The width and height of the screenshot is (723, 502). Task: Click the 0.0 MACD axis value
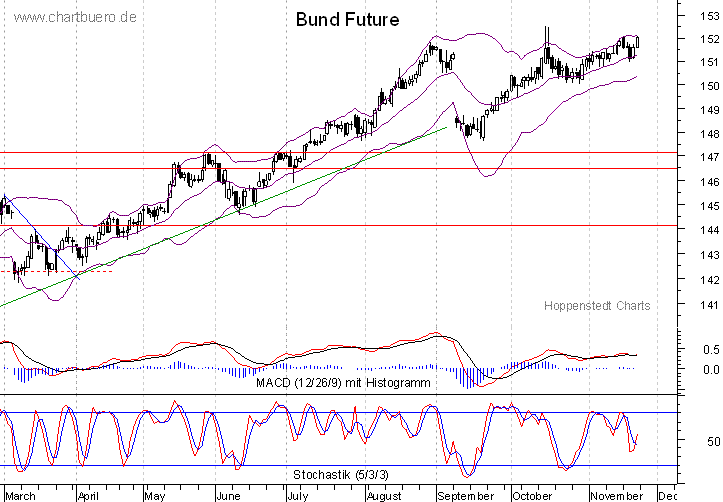point(711,370)
